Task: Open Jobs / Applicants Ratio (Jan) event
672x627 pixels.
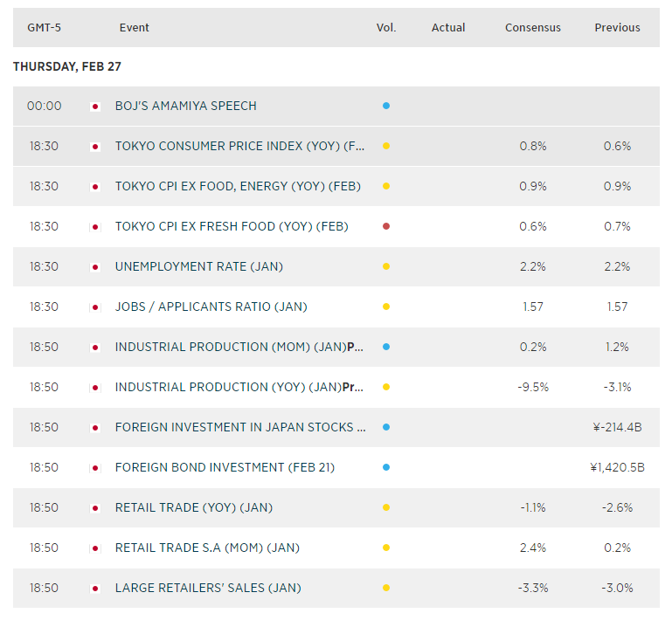Action: coord(211,307)
